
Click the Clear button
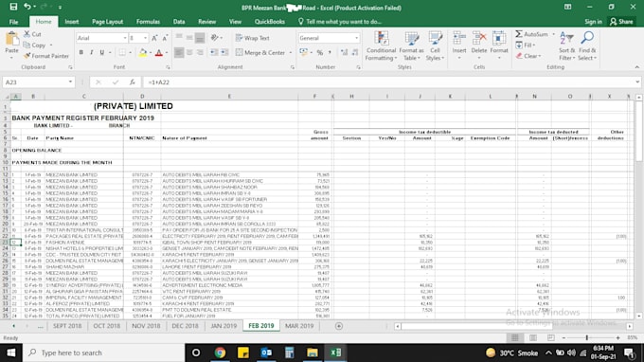(528, 56)
